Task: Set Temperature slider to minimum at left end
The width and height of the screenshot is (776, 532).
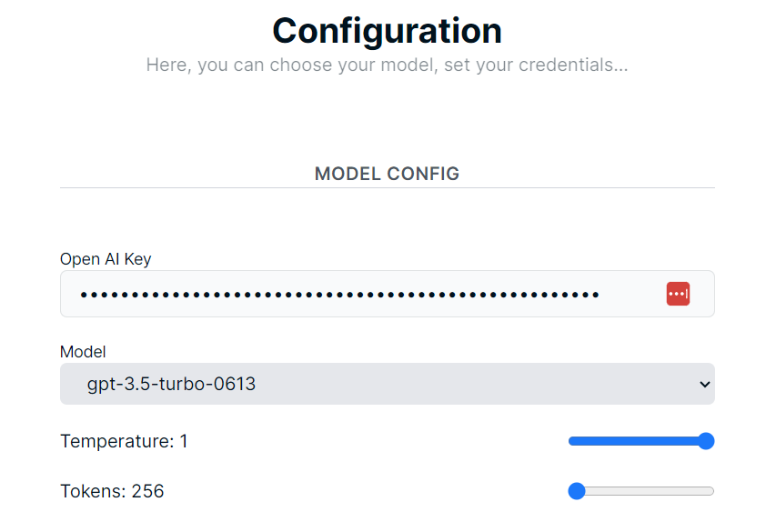Action: (571, 441)
